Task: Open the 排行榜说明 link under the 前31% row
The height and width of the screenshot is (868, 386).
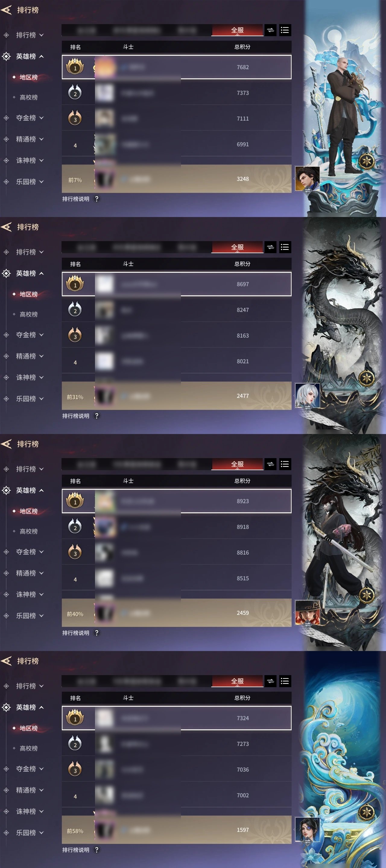Action: pos(76,416)
